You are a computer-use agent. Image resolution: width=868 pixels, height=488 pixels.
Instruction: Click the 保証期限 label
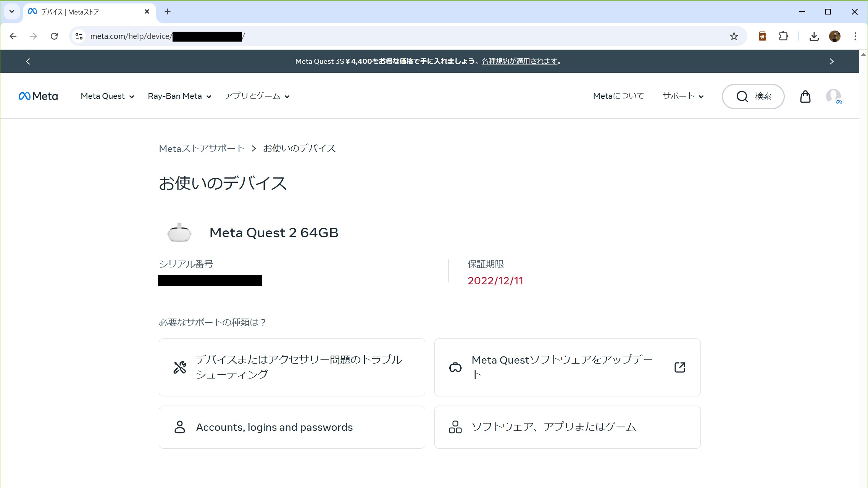[486, 264]
